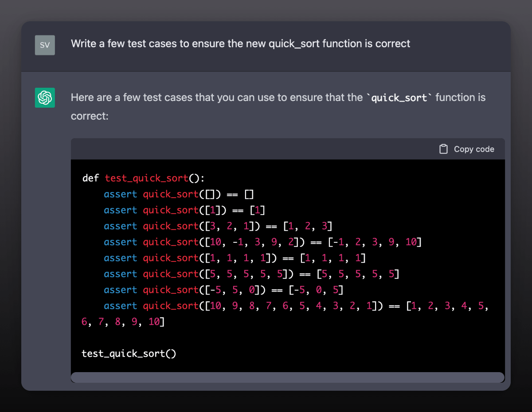The height and width of the screenshot is (412, 532).
Task: Click the horizontal scrollbar below the code
Action: 287,377
